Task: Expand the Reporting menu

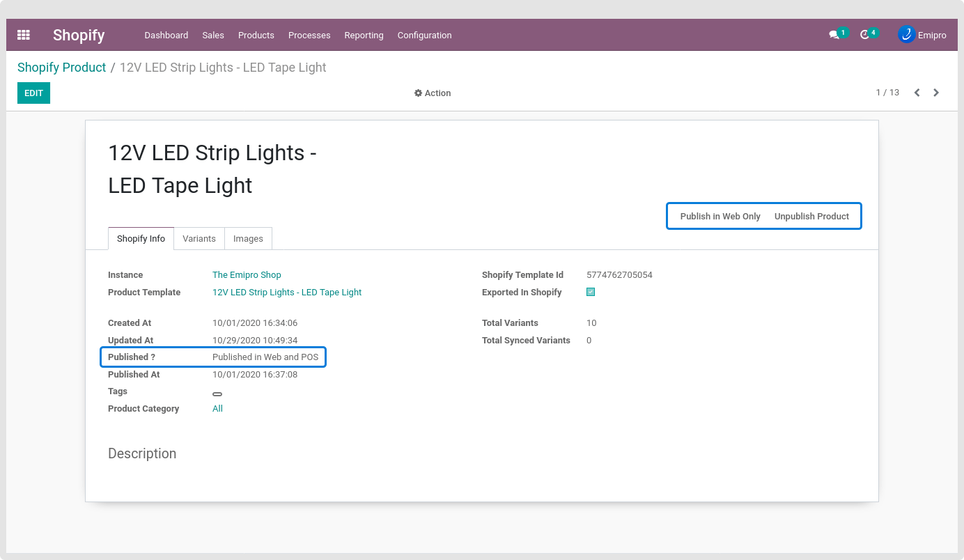Action: 364,36
